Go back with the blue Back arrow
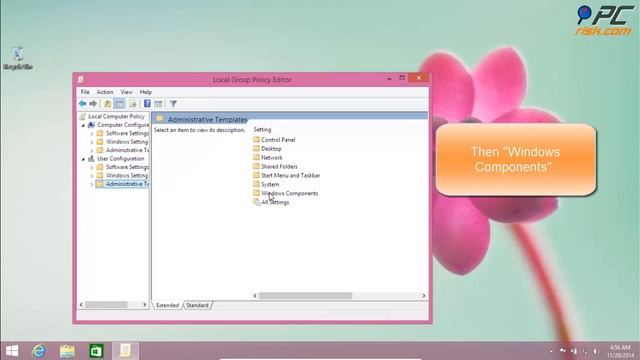The width and height of the screenshot is (640, 360). tap(82, 104)
